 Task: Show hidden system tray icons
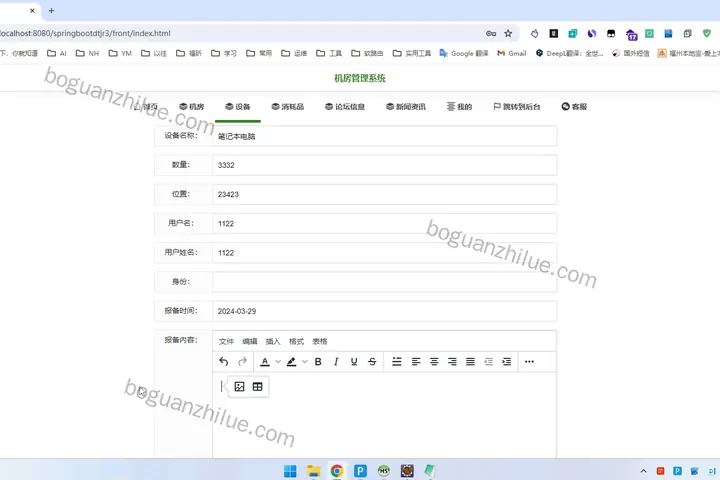[643, 471]
